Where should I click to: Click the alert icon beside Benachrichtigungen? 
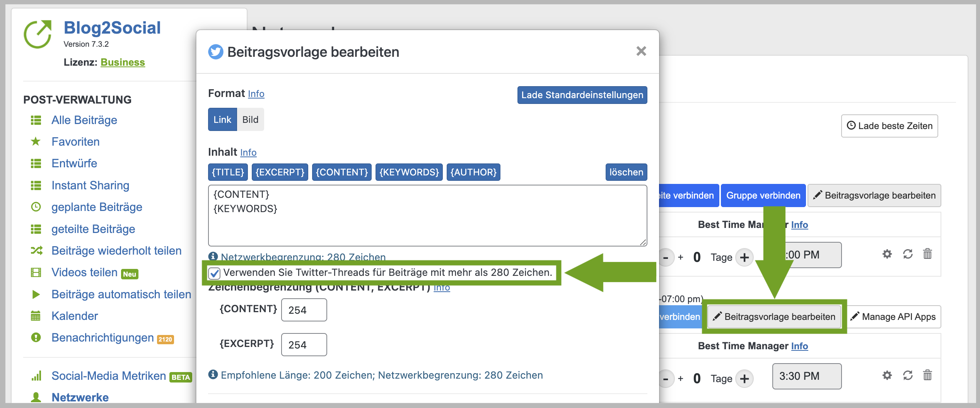(x=36, y=338)
